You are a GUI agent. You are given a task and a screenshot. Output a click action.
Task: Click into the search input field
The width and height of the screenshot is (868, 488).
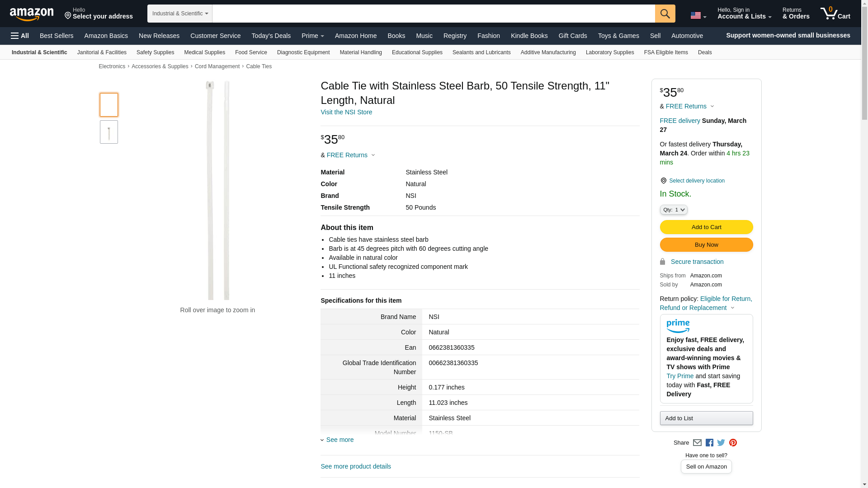pos(433,14)
